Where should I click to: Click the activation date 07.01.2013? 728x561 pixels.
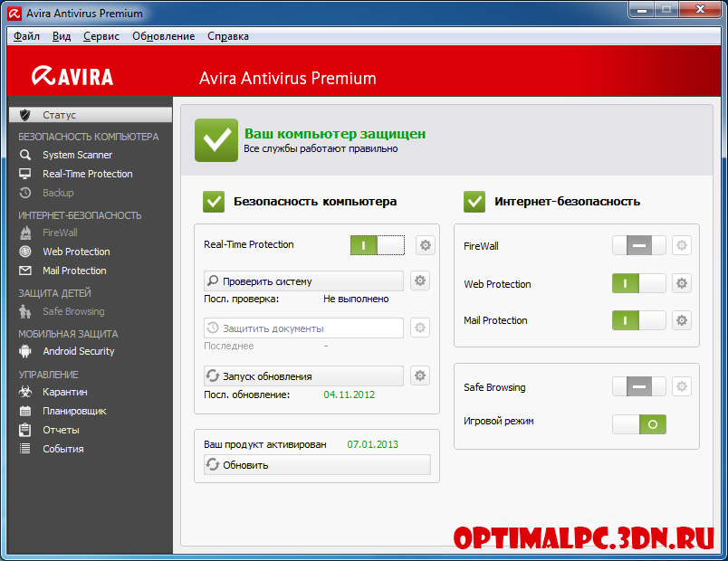(x=373, y=444)
